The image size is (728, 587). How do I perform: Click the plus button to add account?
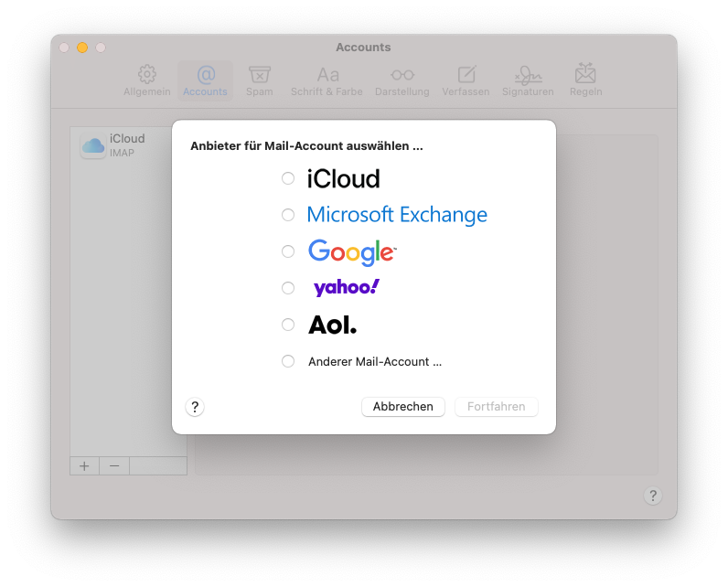coord(84,466)
